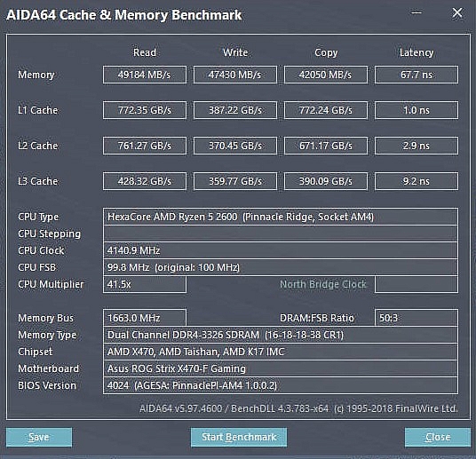Screen dimensions: 476x459
Task: Click L1 Cache Copy 772.24 GB/s
Action: click(325, 110)
